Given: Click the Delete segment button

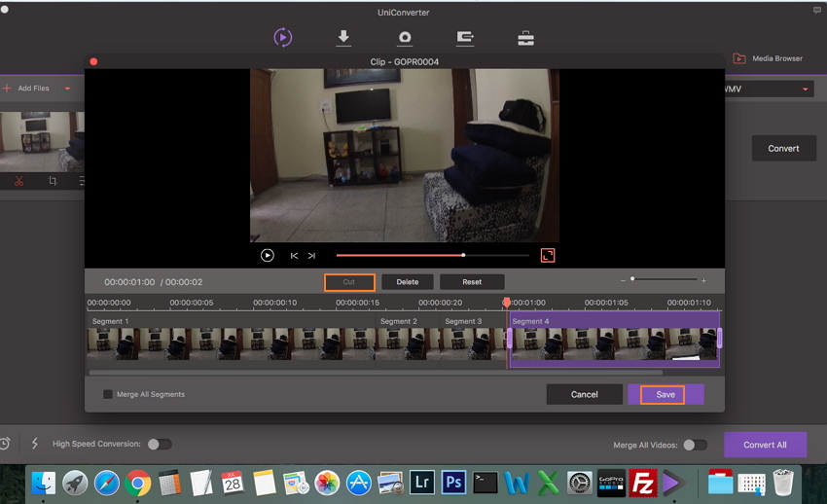Looking at the screenshot, I should point(407,282).
